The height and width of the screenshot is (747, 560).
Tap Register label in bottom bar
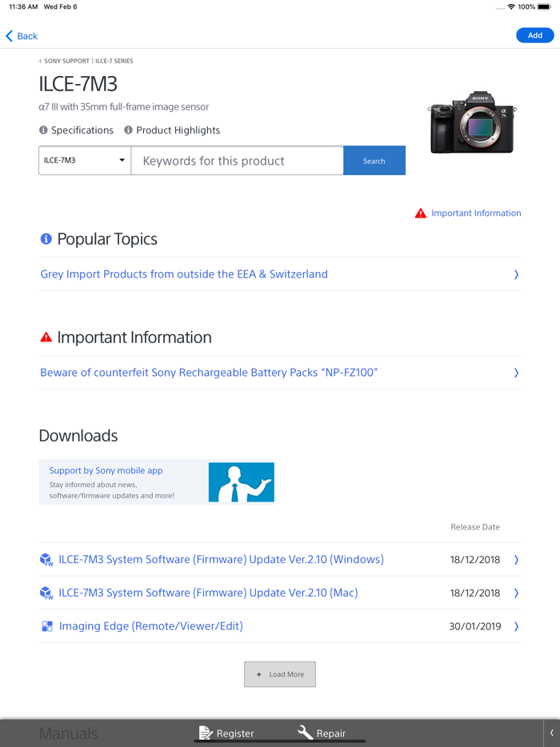pyautogui.click(x=235, y=733)
